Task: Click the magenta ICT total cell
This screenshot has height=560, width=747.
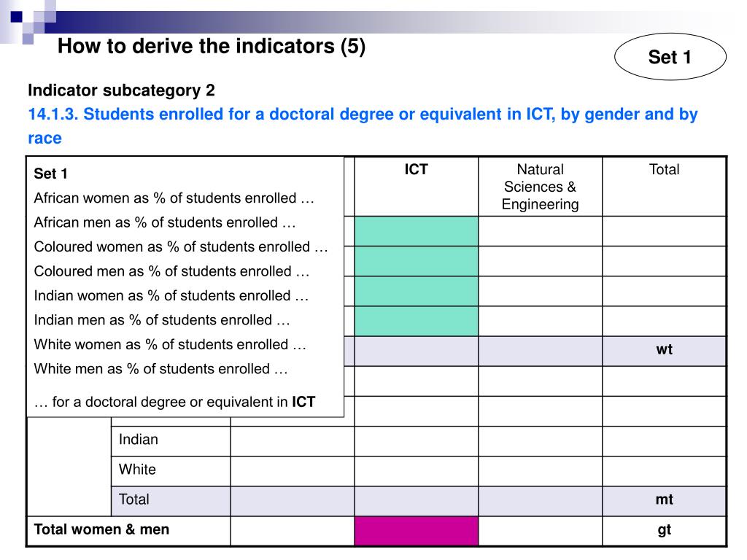Action: pos(417,531)
